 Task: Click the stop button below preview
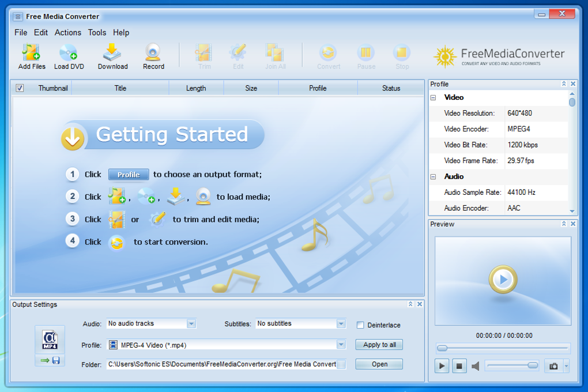(459, 366)
